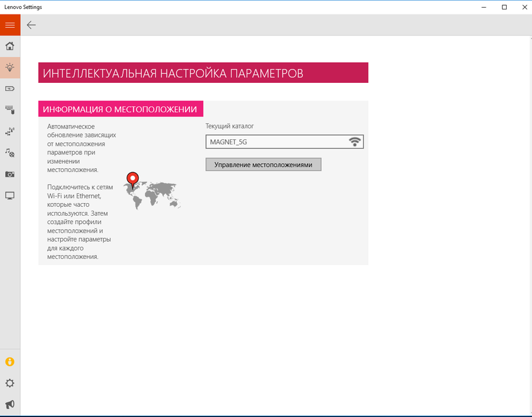The height and width of the screenshot is (417, 532).
Task: Open the wireless network settings icon
Action: tap(9, 132)
